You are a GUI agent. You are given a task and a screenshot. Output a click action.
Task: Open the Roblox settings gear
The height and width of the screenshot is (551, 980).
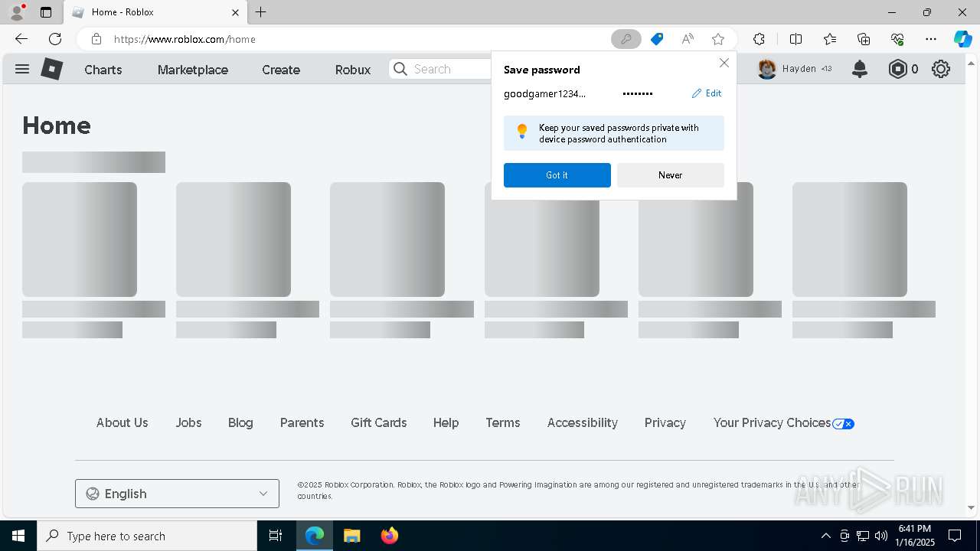coord(941,69)
